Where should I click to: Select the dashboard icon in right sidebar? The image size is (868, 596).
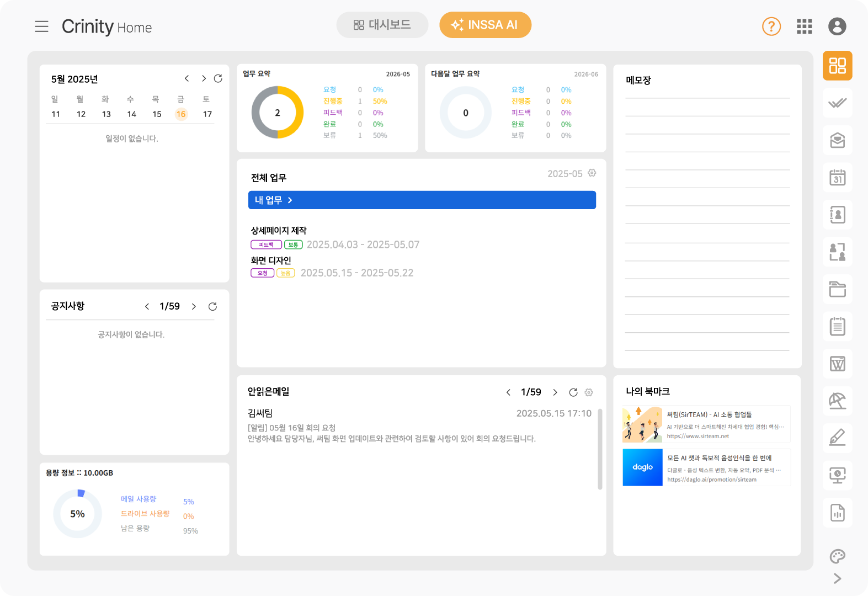tap(837, 66)
